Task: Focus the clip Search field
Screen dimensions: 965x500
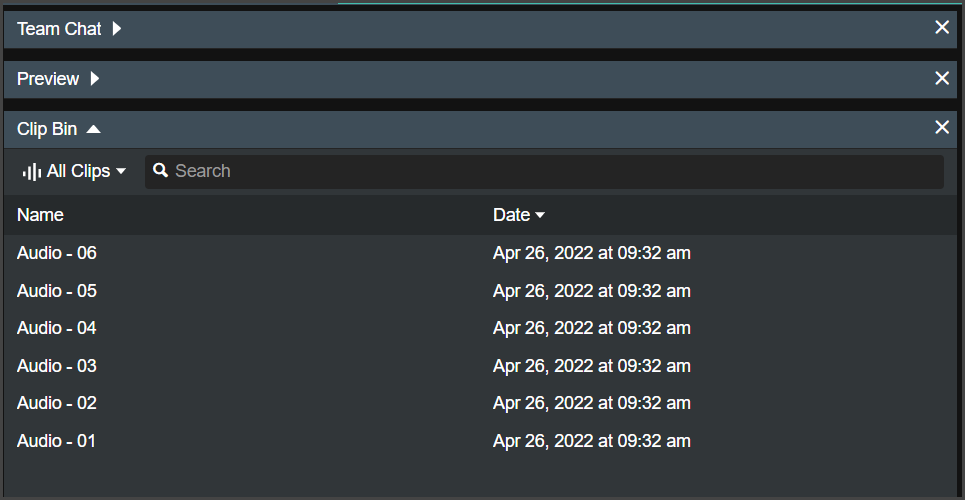Action: pos(544,172)
